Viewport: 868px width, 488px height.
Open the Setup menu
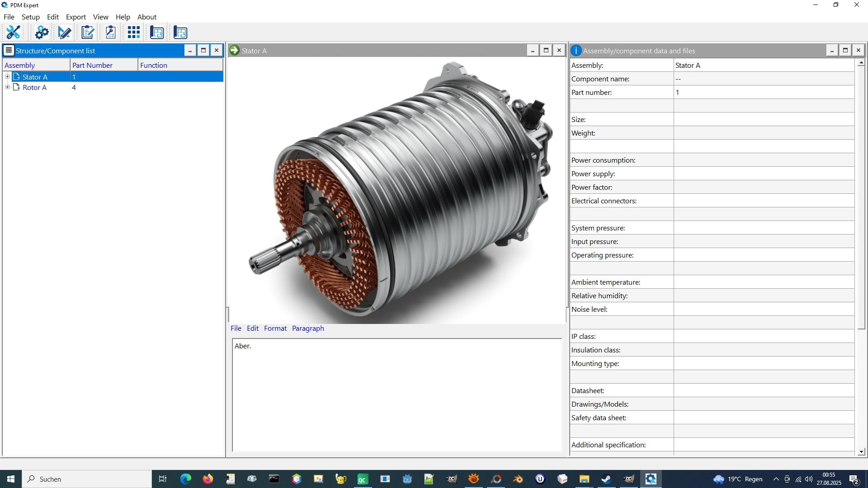pyautogui.click(x=30, y=17)
